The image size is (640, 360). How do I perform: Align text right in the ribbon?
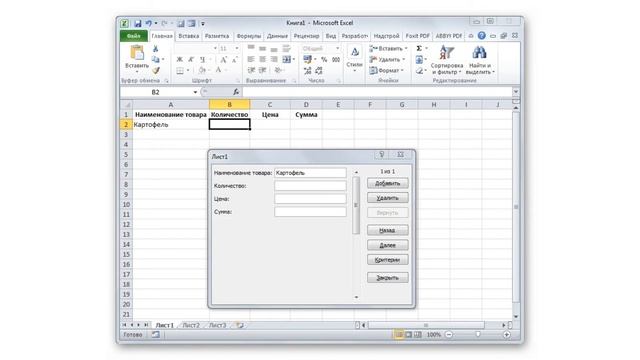pyautogui.click(x=274, y=60)
